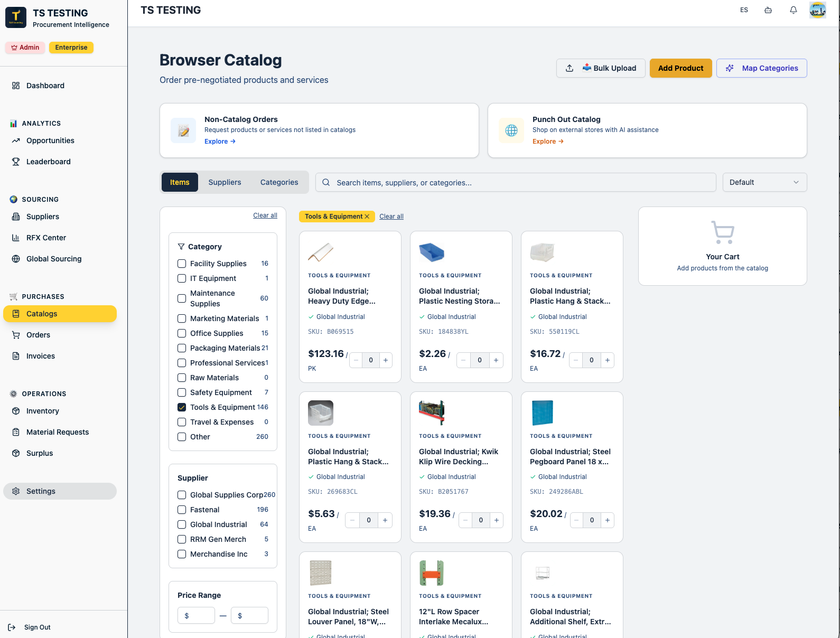Click Clear all next to filter chip

point(391,217)
